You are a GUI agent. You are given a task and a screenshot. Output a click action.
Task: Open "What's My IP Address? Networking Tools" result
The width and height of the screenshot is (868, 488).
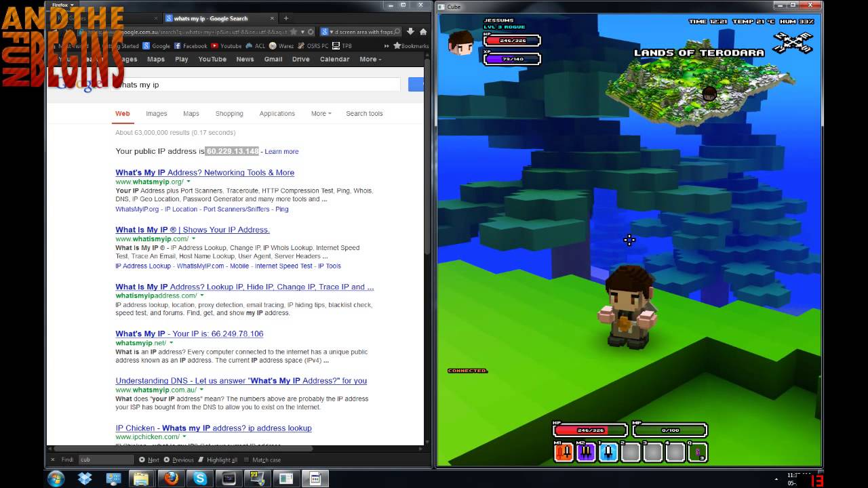[205, 173]
